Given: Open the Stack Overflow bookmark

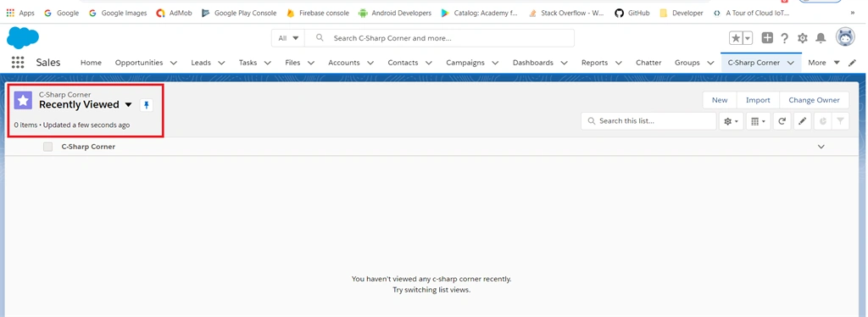Looking at the screenshot, I should 566,13.
